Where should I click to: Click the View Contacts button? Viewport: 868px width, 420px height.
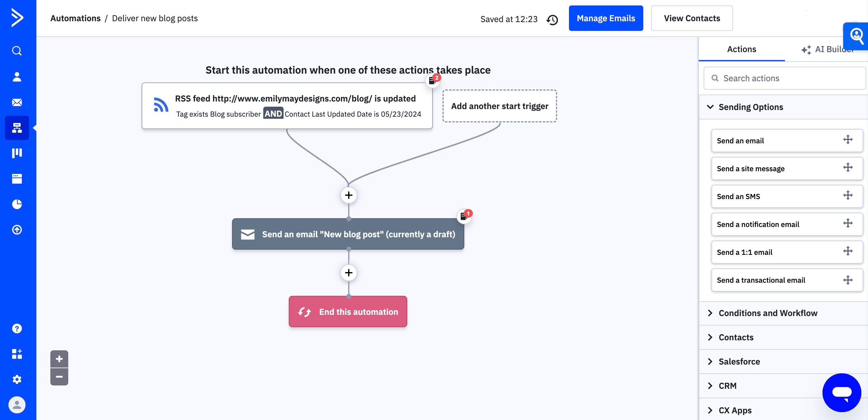pos(691,18)
